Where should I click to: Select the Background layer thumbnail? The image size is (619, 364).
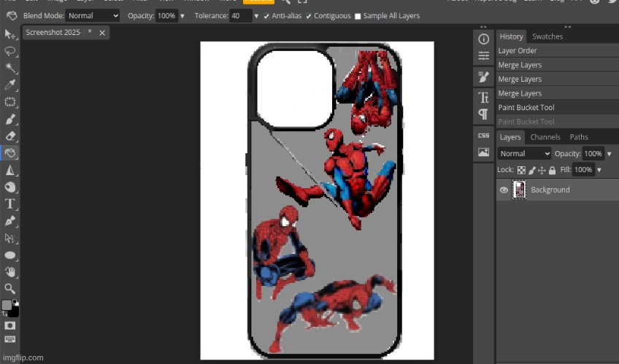point(519,190)
